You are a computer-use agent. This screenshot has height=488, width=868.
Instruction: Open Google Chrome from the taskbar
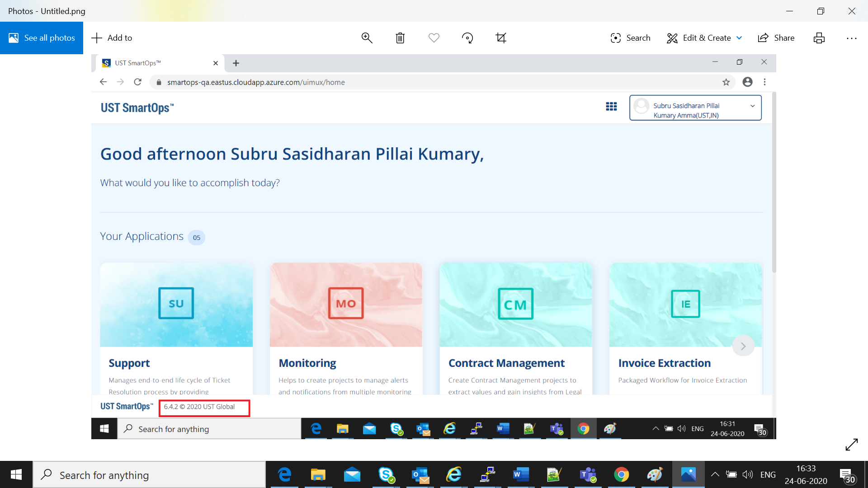[622, 475]
